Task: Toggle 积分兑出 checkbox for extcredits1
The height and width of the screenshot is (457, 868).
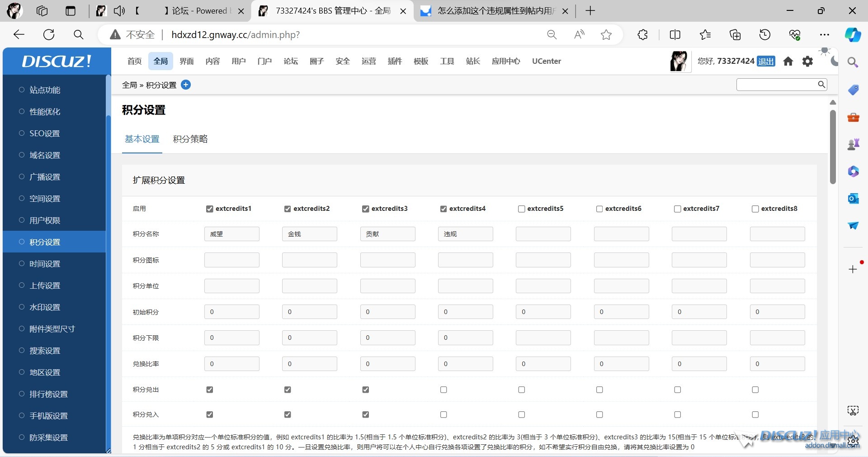Action: click(210, 390)
